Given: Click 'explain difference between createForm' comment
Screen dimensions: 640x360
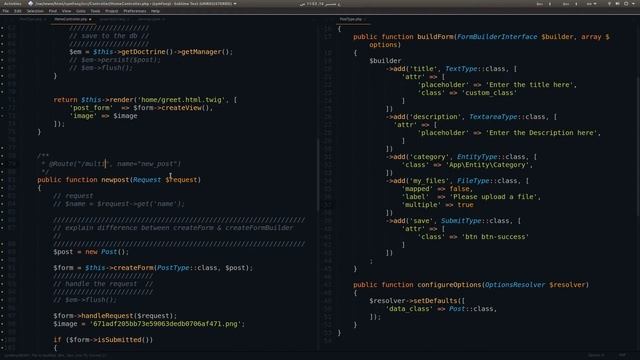Looking at the screenshot, I should tap(173, 228).
